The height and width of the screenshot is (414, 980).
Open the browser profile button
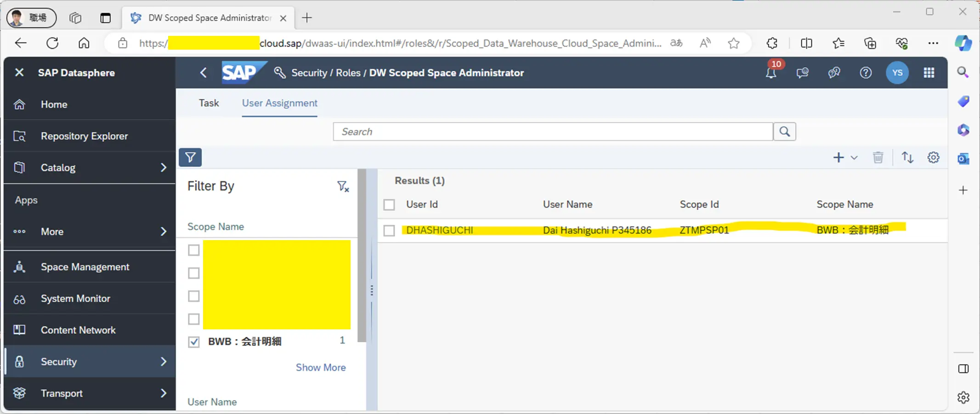31,18
